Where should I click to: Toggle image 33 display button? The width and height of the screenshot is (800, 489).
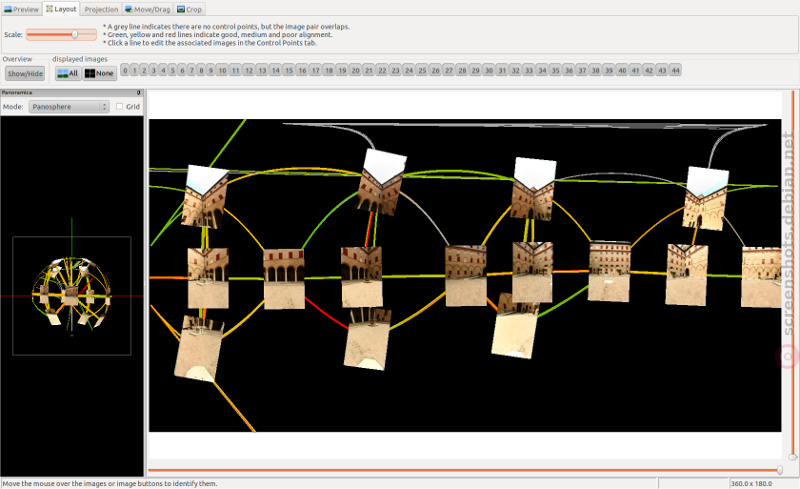click(529, 70)
